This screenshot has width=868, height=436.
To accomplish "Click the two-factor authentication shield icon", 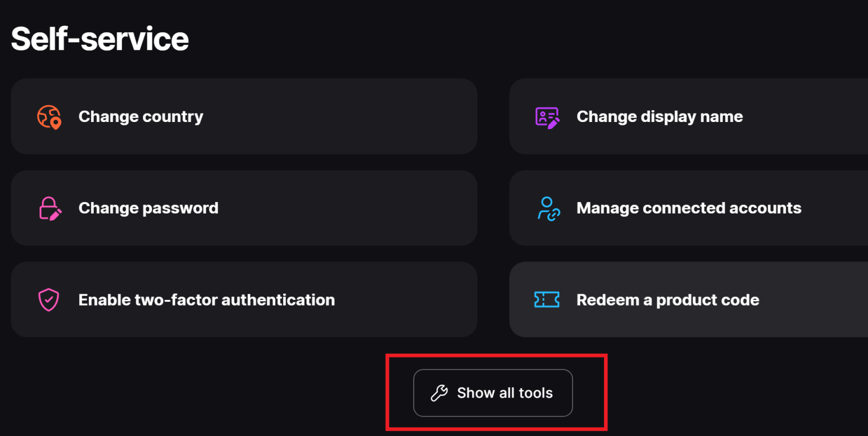I will (48, 299).
